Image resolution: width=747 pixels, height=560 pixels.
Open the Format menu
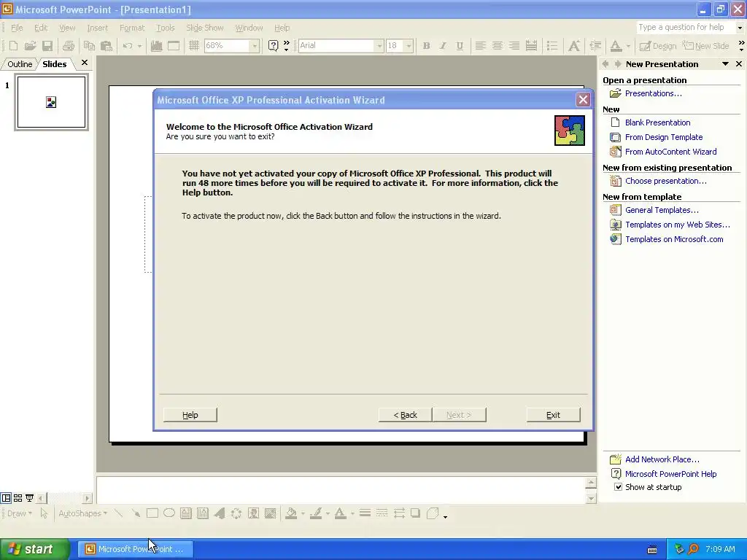132,28
